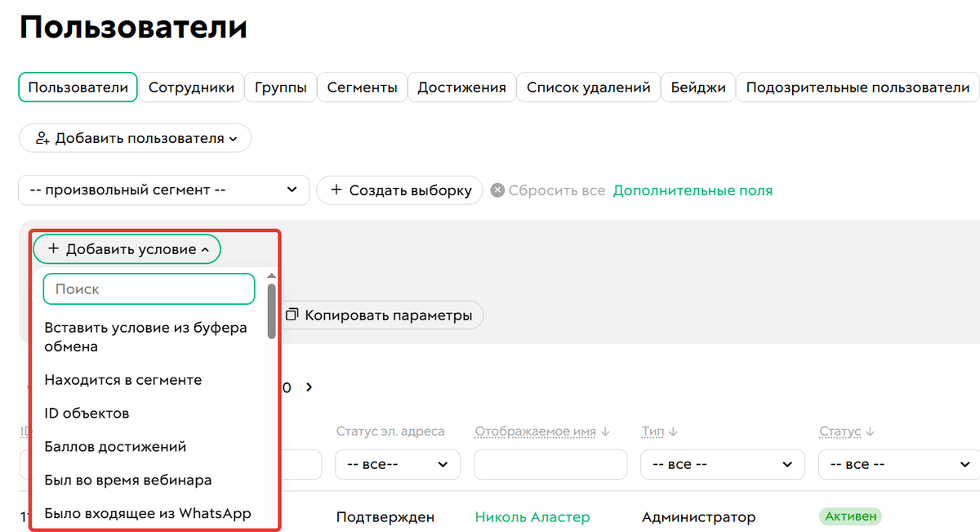Image resolution: width=980 pixels, height=532 pixels.
Task: Switch to the Сотрудники tab
Action: (x=190, y=87)
